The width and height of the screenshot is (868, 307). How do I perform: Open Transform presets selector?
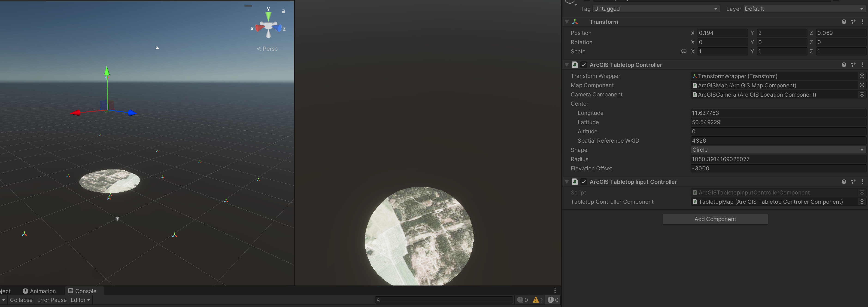(x=853, y=22)
